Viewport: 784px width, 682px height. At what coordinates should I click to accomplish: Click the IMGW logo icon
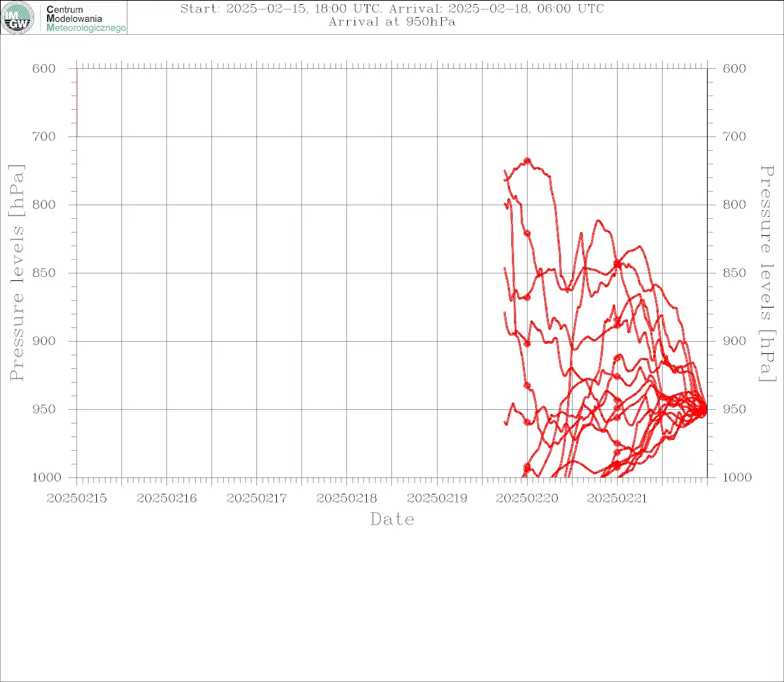pyautogui.click(x=18, y=18)
